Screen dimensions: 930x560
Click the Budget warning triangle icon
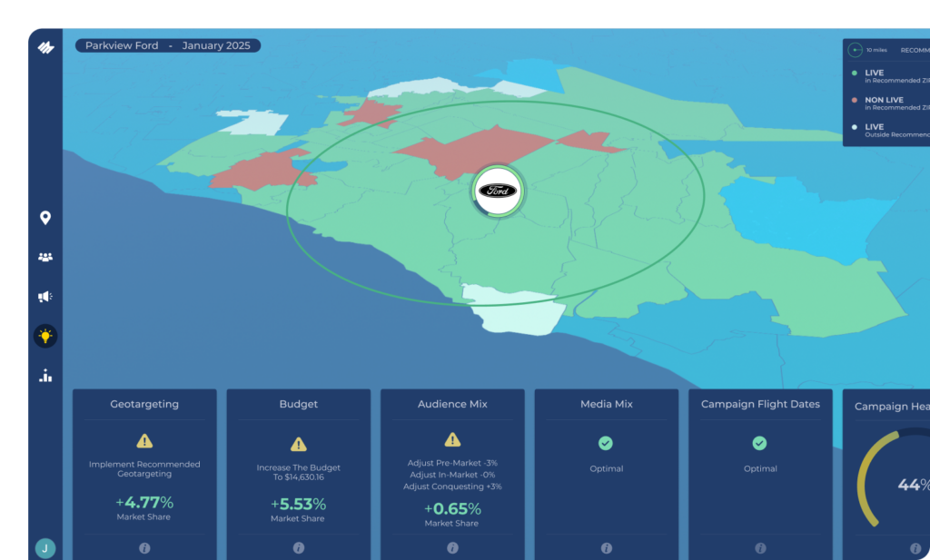(x=298, y=444)
